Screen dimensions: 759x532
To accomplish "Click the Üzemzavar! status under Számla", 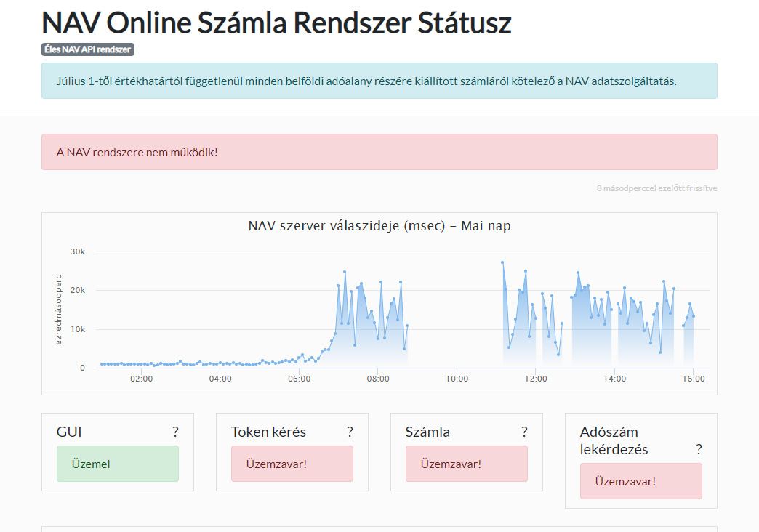I will click(x=466, y=464).
